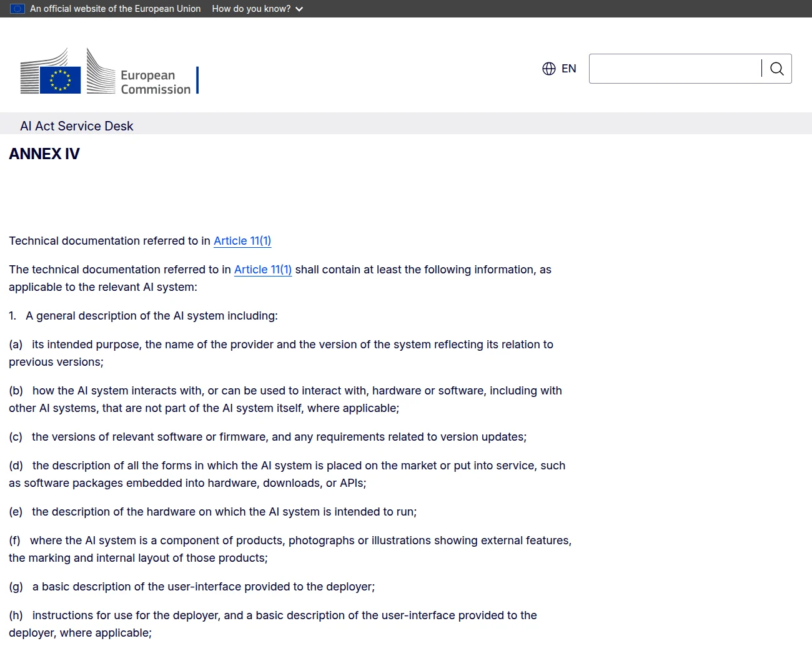
Task: Click "An official website of the European Union" text
Action: click(116, 9)
